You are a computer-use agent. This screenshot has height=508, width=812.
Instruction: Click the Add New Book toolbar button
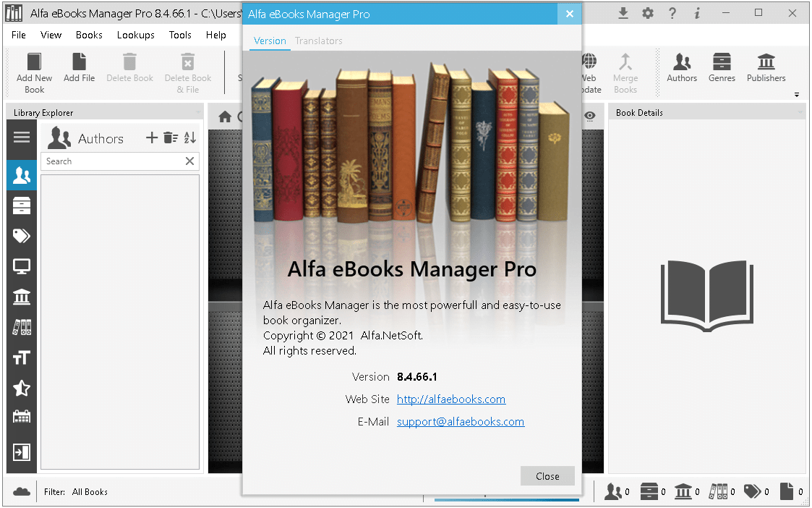click(34, 73)
